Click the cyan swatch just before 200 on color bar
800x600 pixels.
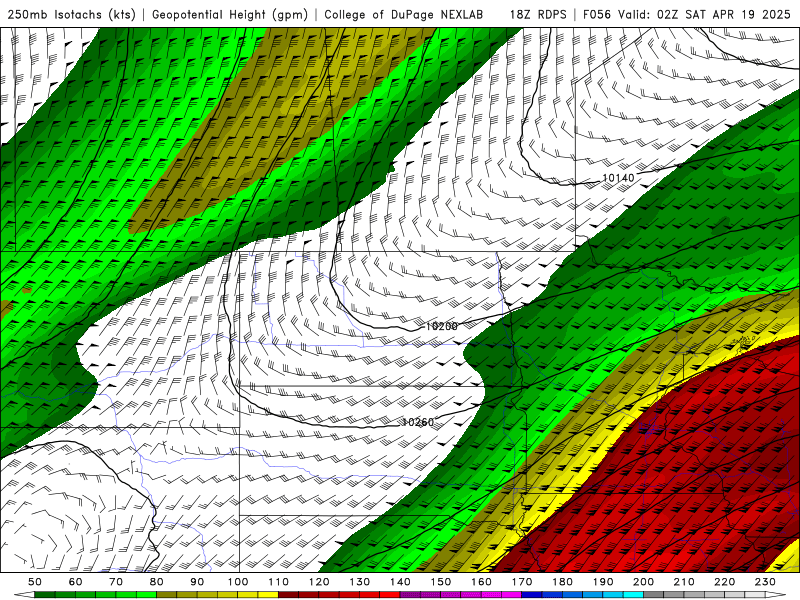pos(634,595)
